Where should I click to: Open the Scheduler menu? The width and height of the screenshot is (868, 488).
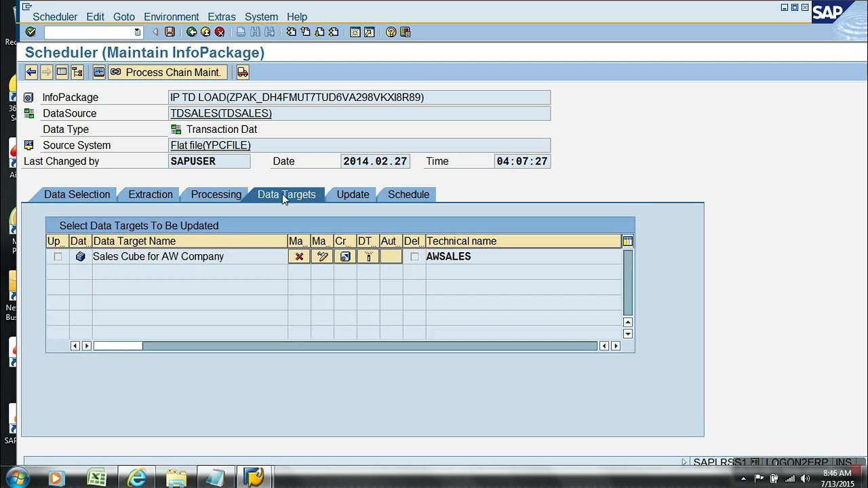(55, 17)
